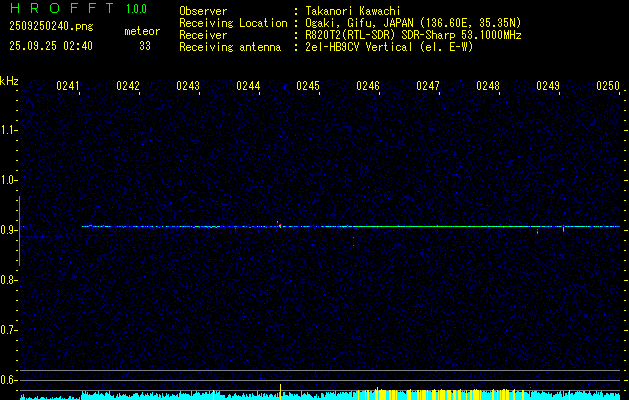
Task: Click the 0243 time marker
Action: [x=188, y=86]
